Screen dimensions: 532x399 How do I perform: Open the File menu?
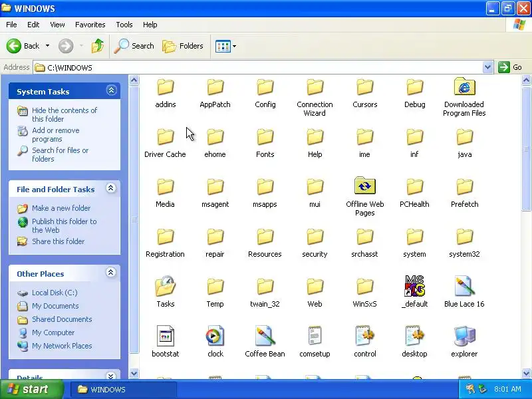point(11,25)
